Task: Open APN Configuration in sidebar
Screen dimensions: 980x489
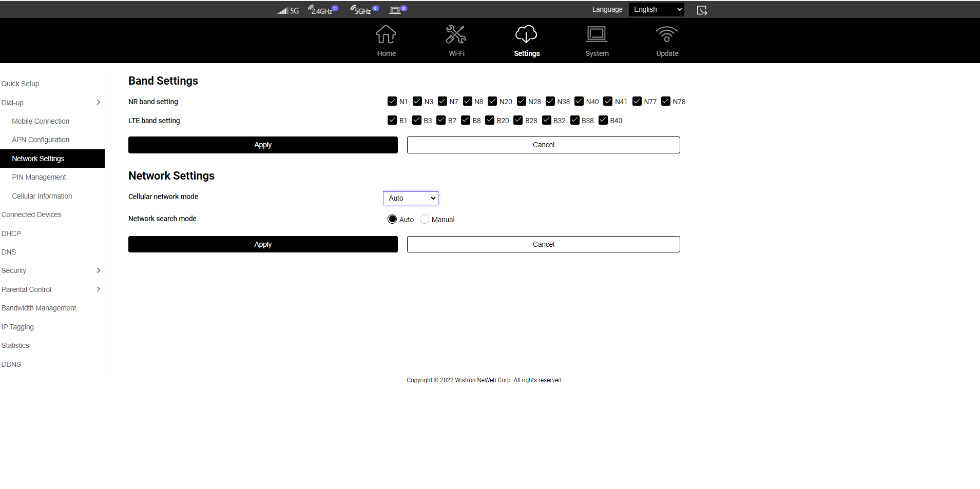Action: 41,140
